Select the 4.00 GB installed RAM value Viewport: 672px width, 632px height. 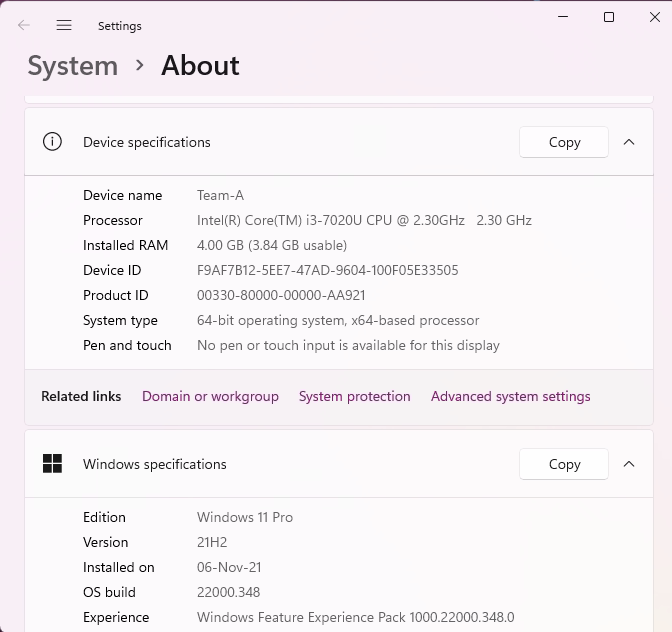pos(272,245)
